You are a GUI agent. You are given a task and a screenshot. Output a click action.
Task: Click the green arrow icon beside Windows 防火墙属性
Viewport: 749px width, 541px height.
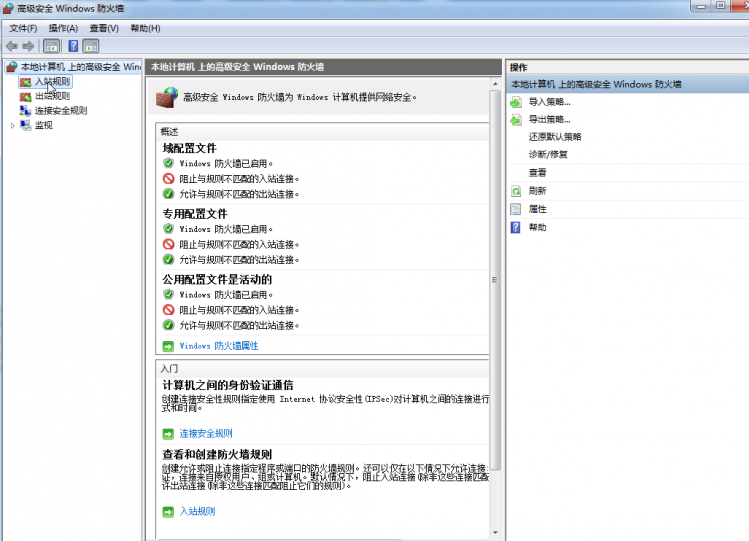point(168,346)
